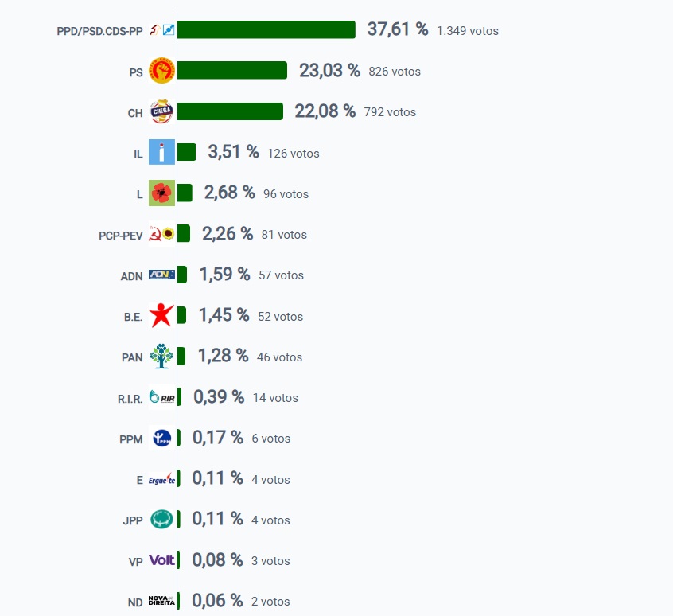Click the B.E. red star icon

coord(161,315)
